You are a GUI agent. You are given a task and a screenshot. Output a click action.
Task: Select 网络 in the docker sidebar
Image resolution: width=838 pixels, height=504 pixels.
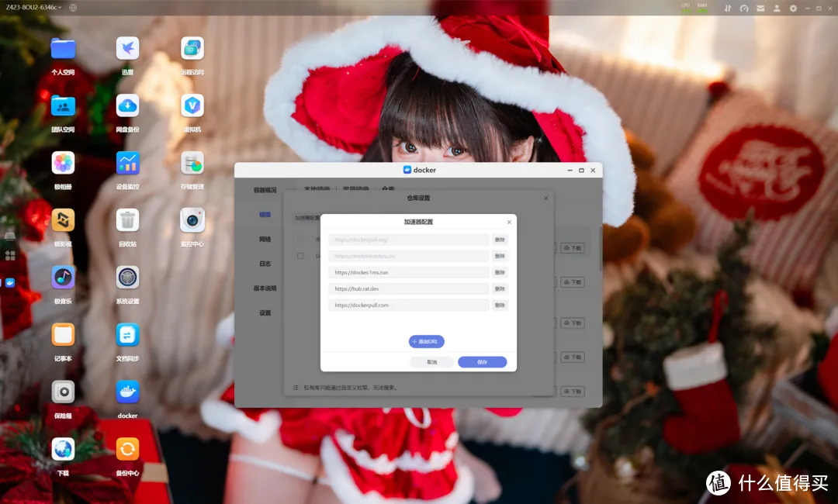tap(266, 240)
